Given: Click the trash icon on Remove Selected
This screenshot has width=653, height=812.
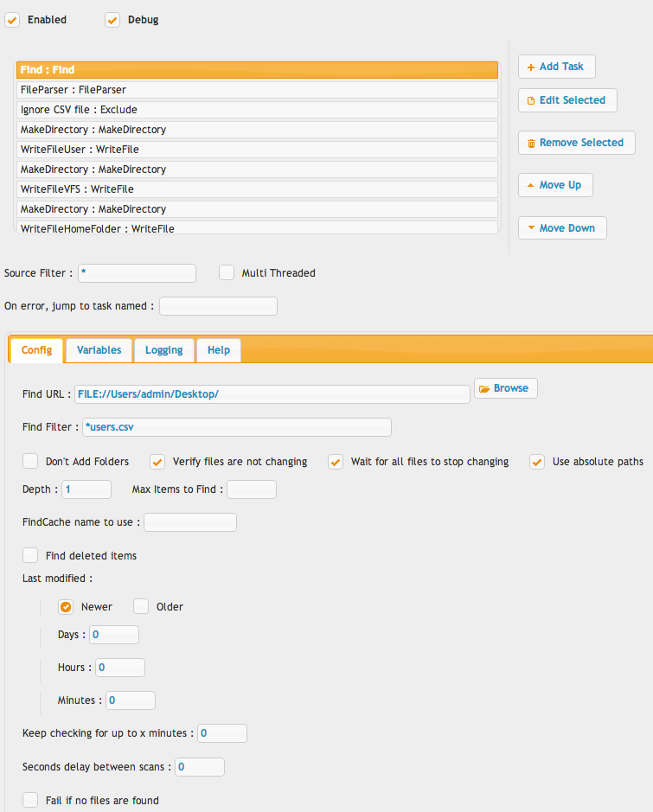Looking at the screenshot, I should (x=531, y=144).
